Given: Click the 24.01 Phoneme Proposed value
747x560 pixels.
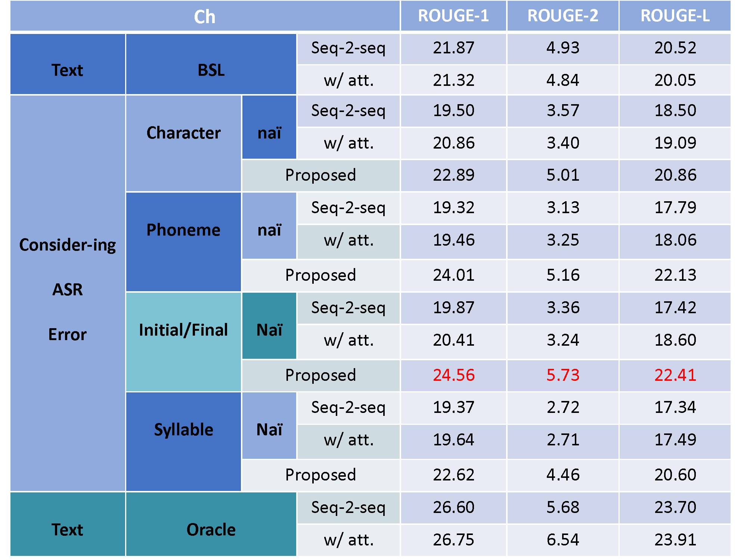Looking at the screenshot, I should point(453,276).
